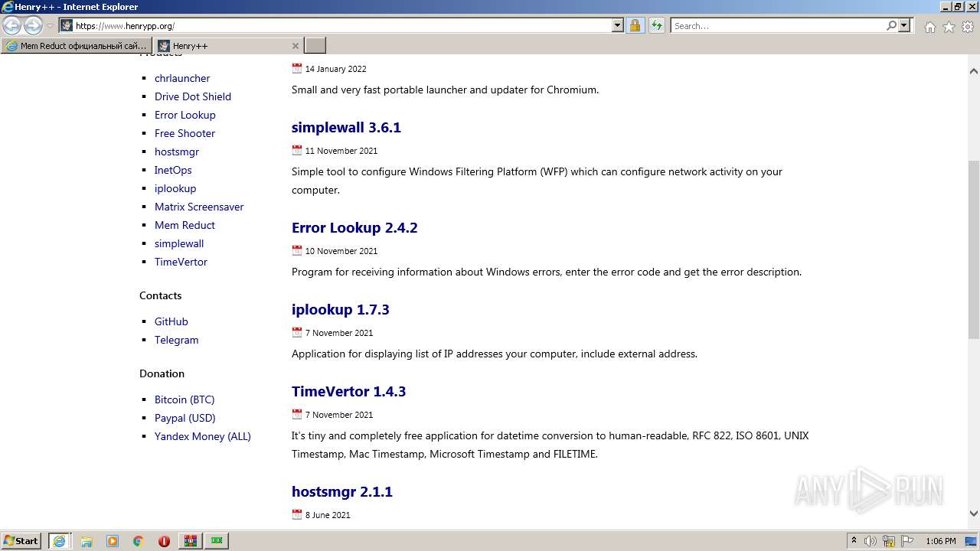Click the page scrollbar up arrow
Viewport: 980px width, 551px height.
[974, 71]
